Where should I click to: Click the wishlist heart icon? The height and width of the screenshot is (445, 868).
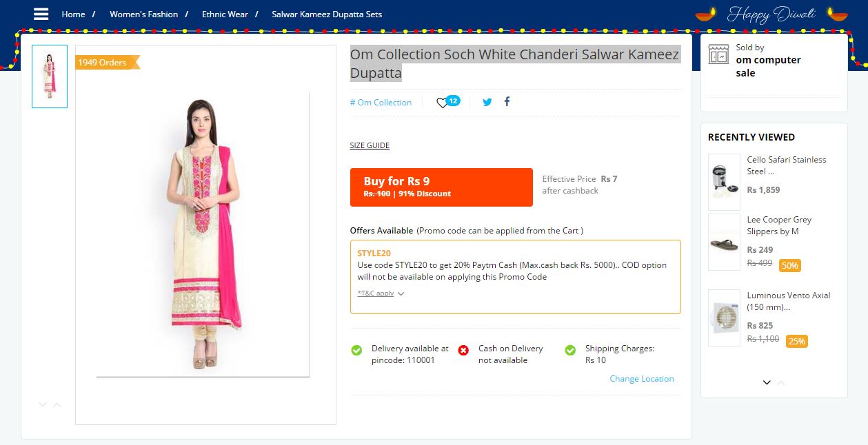442,103
